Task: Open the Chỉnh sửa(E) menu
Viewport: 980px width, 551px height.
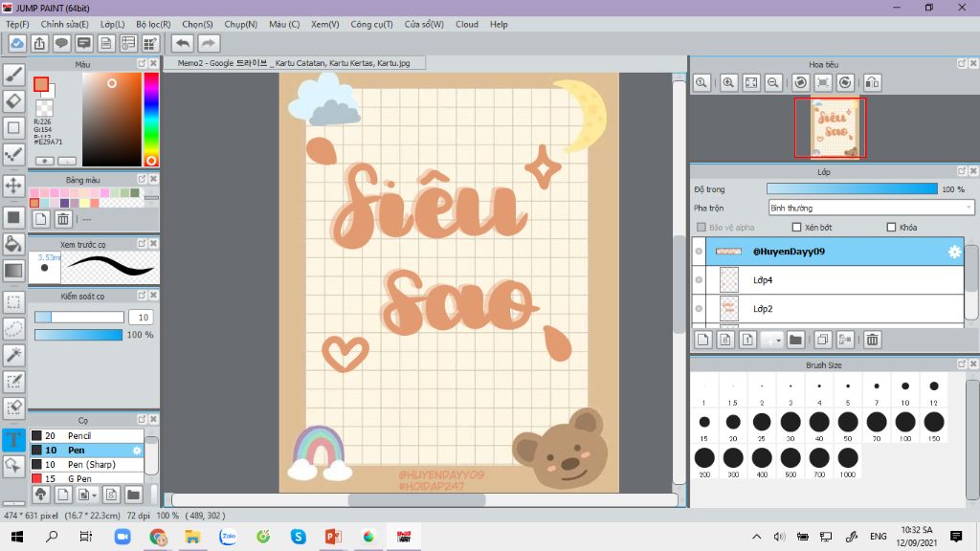Action: tap(64, 24)
